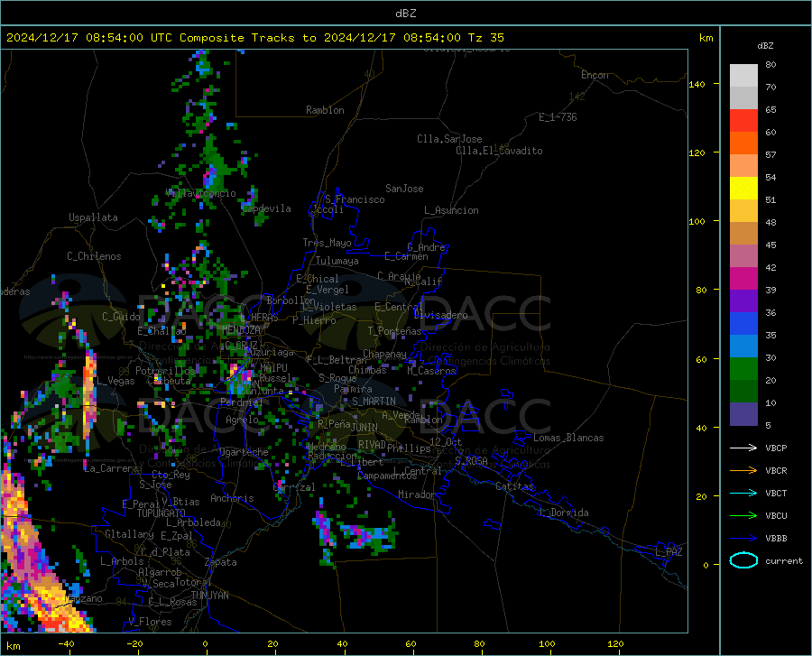
Task: Click the Villavicencio label on map
Action: click(x=201, y=193)
